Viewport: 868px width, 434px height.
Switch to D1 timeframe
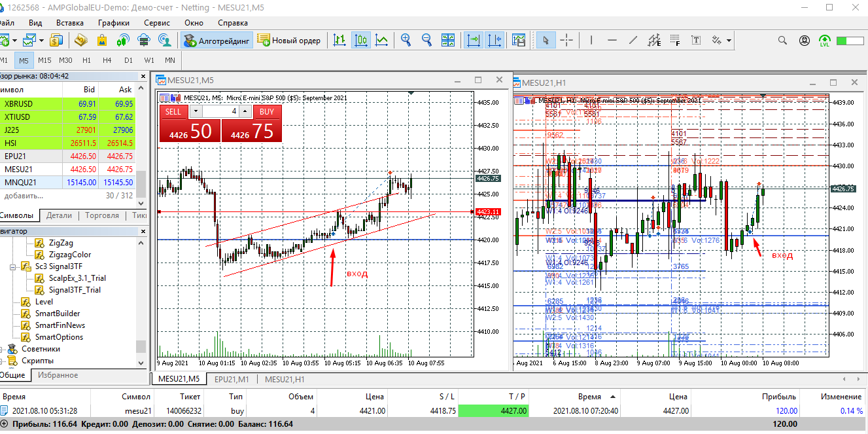click(x=128, y=60)
